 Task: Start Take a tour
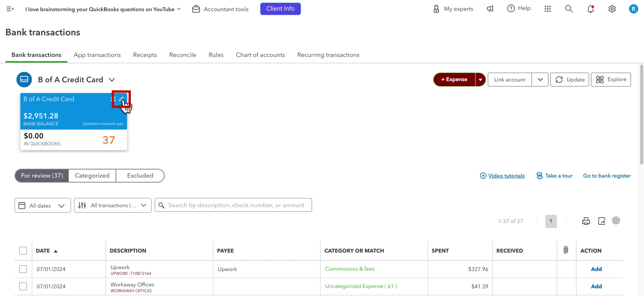coord(554,176)
